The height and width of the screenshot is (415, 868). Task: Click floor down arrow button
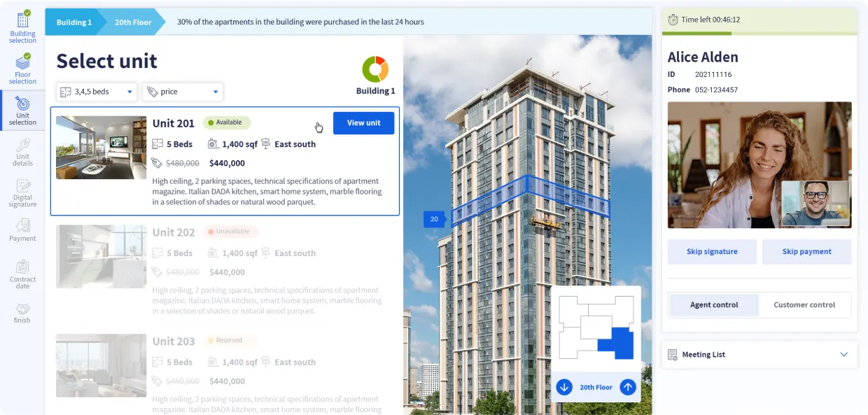[x=565, y=387]
